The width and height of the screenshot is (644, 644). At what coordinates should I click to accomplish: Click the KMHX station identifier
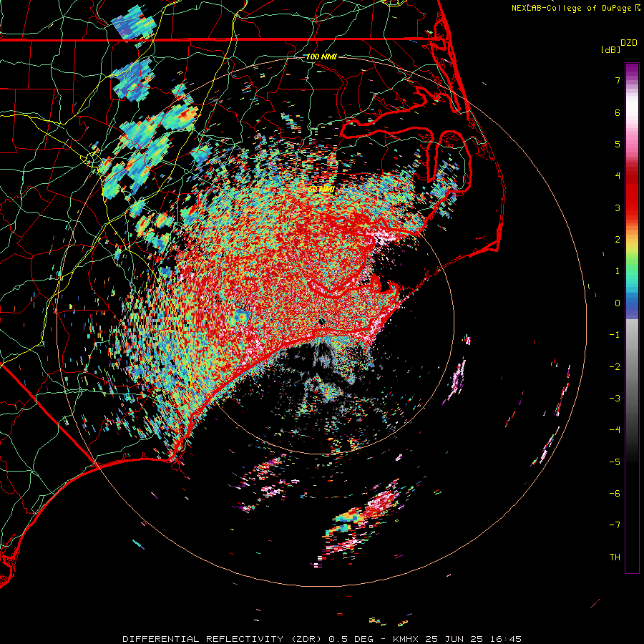[406, 639]
